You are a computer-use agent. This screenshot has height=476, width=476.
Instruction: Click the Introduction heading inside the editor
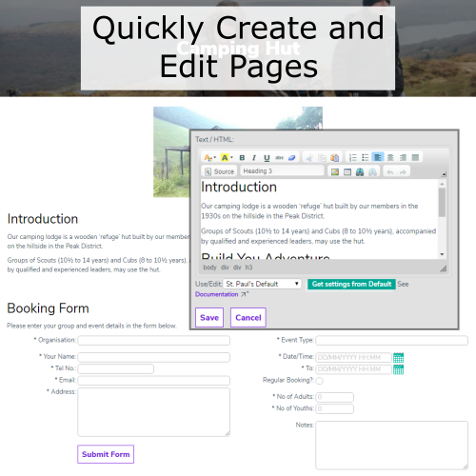click(x=239, y=187)
